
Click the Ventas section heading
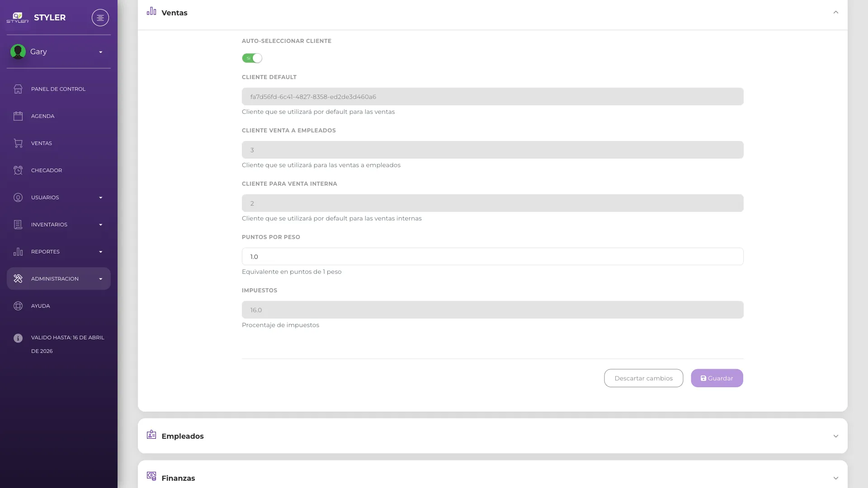(x=175, y=13)
